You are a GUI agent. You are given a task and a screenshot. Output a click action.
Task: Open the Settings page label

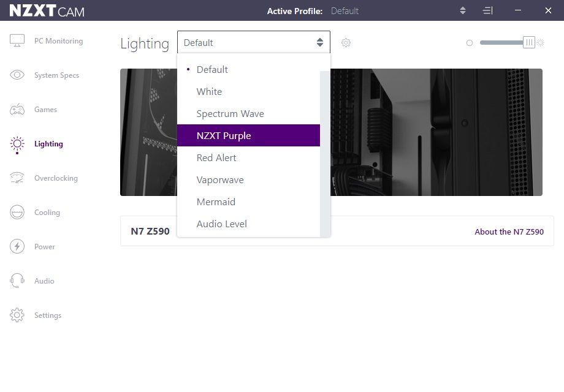click(48, 315)
